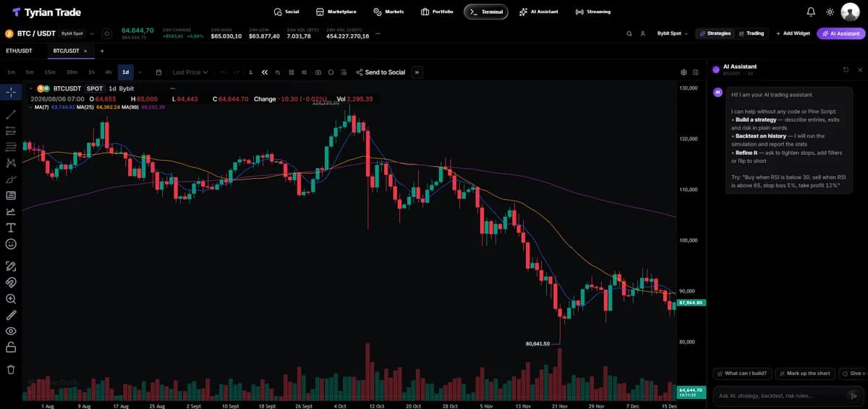Open the account person icon
The width and height of the screenshot is (868, 409).
(x=642, y=33)
